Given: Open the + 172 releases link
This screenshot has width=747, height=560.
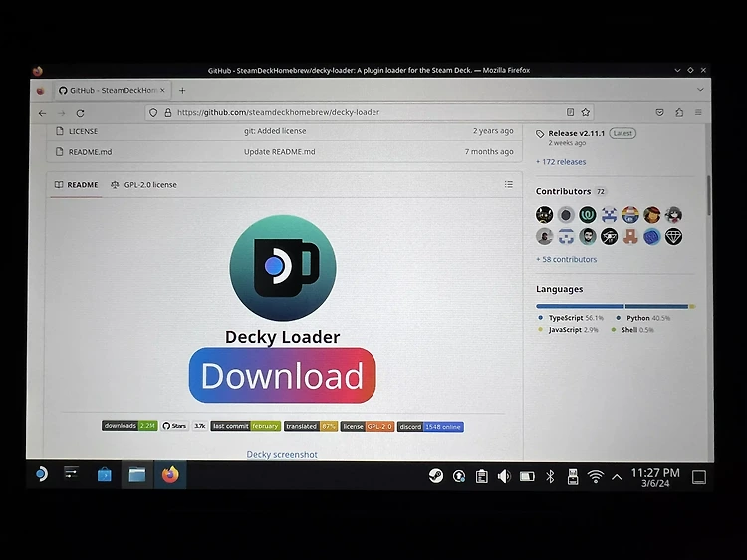Looking at the screenshot, I should point(561,162).
